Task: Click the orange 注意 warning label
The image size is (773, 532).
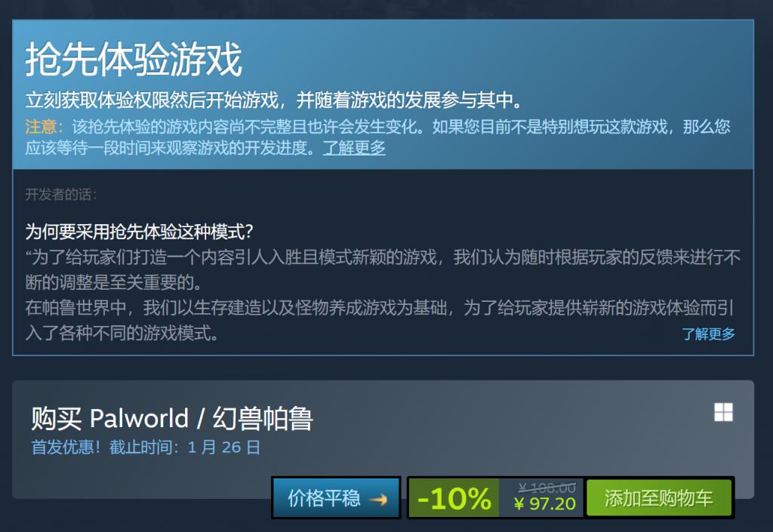Action: click(44, 127)
